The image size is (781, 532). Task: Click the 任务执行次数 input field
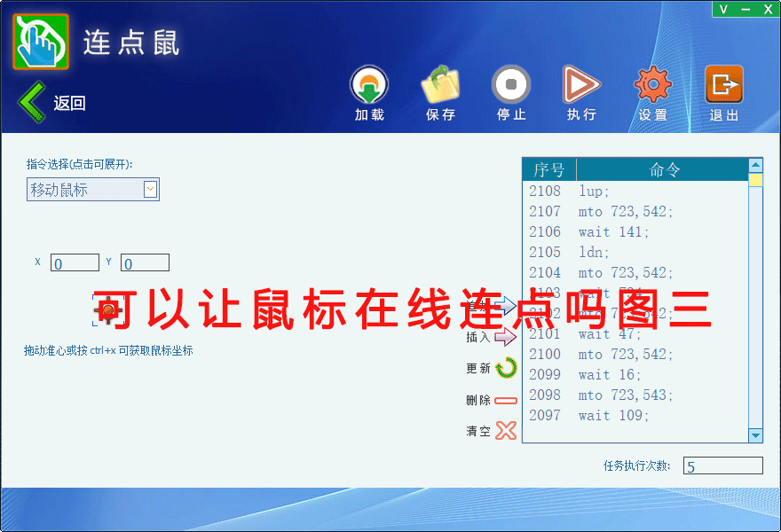pyautogui.click(x=722, y=465)
